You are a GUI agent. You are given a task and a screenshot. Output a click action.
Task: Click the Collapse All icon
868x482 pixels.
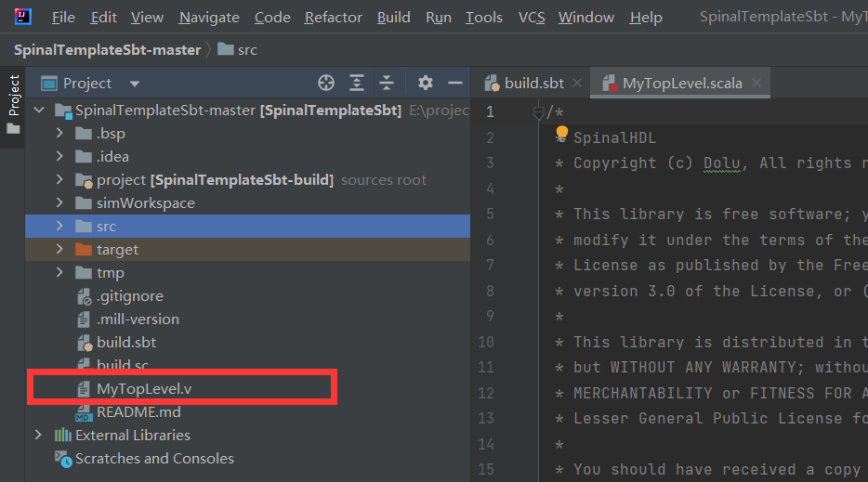point(387,83)
